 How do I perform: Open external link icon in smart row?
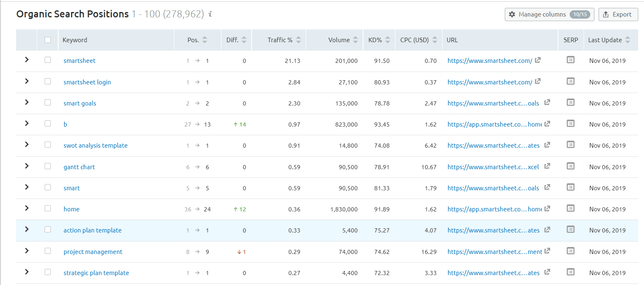click(x=547, y=187)
